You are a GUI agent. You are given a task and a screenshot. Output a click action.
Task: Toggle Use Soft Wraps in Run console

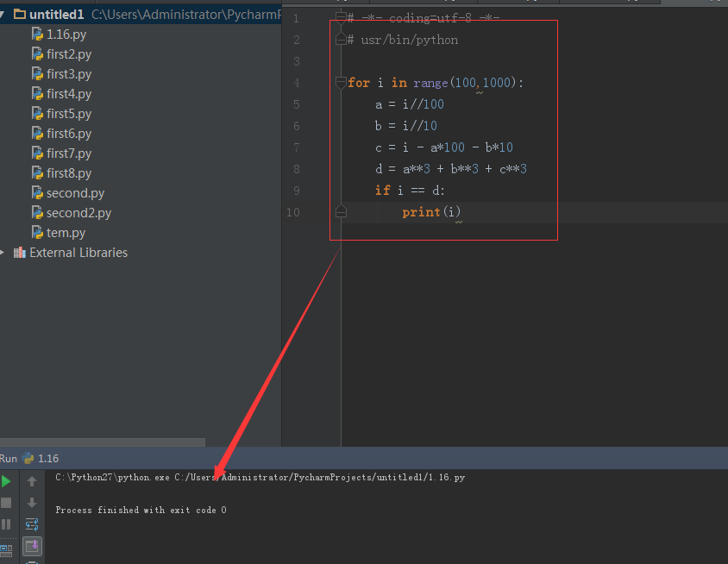coord(32,524)
